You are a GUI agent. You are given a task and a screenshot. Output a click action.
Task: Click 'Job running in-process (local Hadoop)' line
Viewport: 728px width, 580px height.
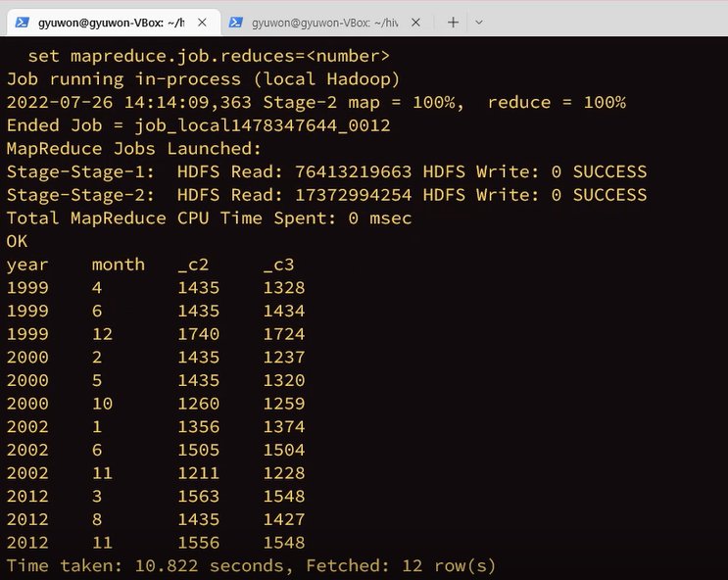(x=203, y=79)
